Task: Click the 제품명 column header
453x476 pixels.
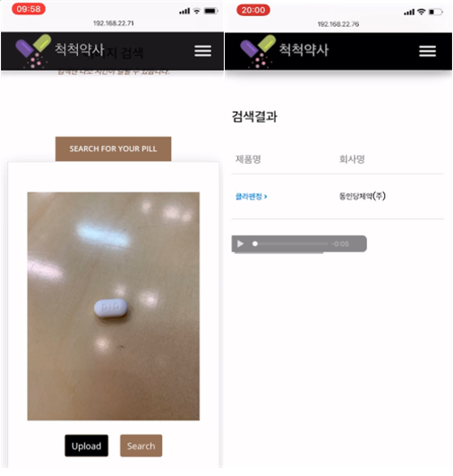Action: [x=248, y=159]
